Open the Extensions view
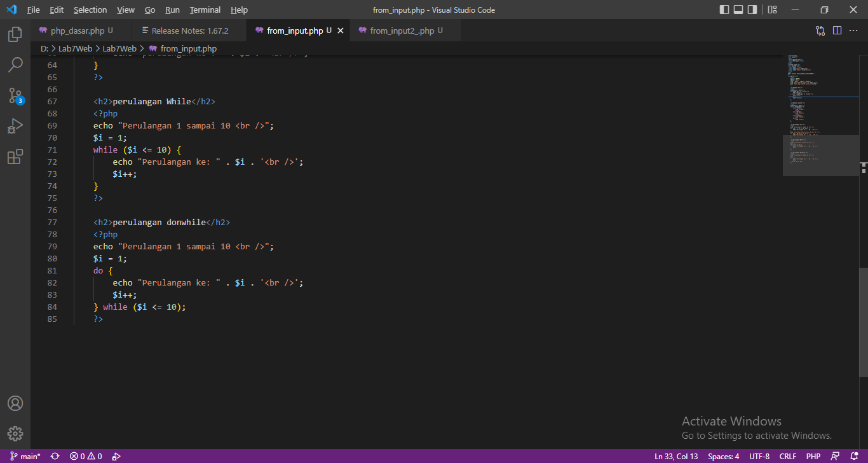 point(15,156)
